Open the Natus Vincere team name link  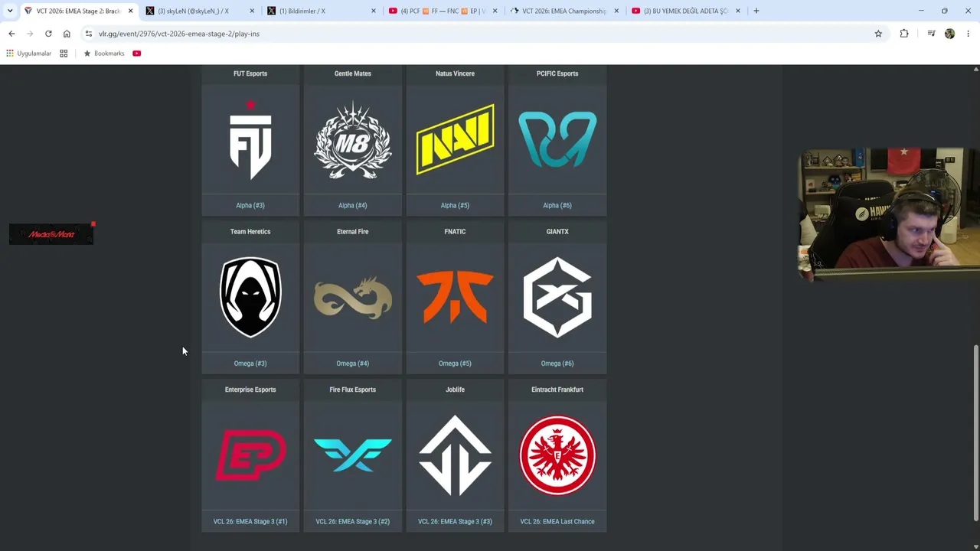click(455, 73)
